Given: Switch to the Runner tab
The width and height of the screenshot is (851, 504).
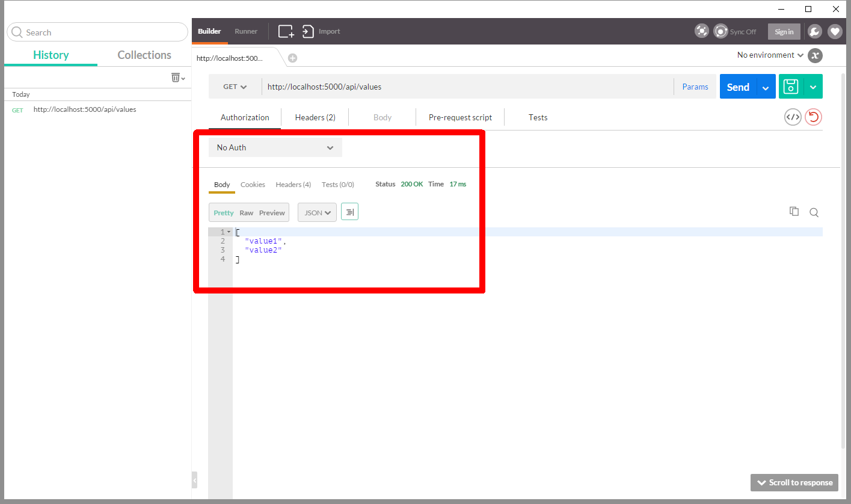Looking at the screenshot, I should coord(246,31).
